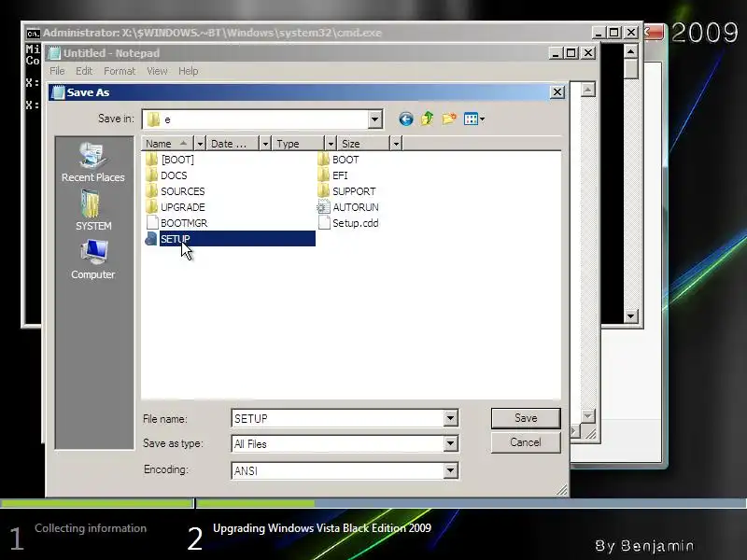The height and width of the screenshot is (560, 747).
Task: Create a new folder
Action: [449, 119]
